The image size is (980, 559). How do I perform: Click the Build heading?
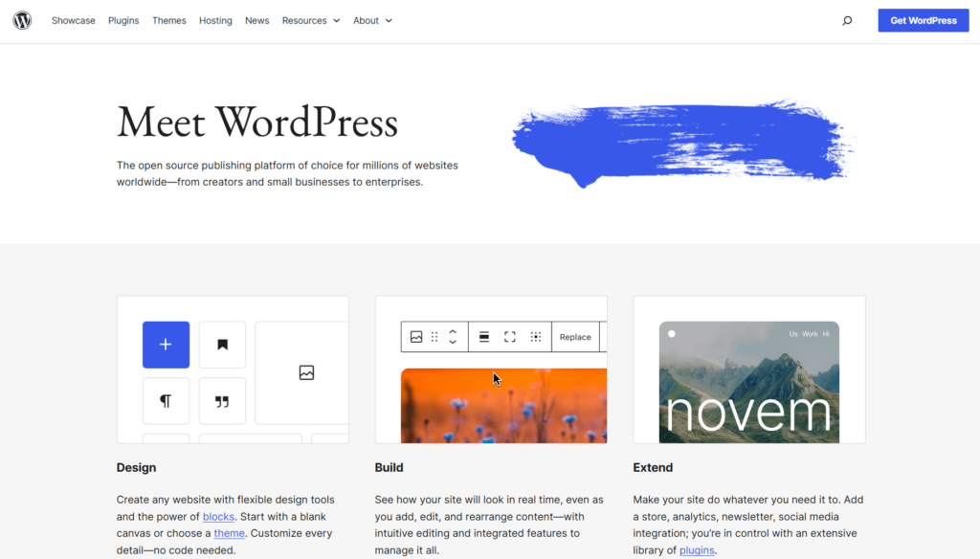click(x=389, y=468)
